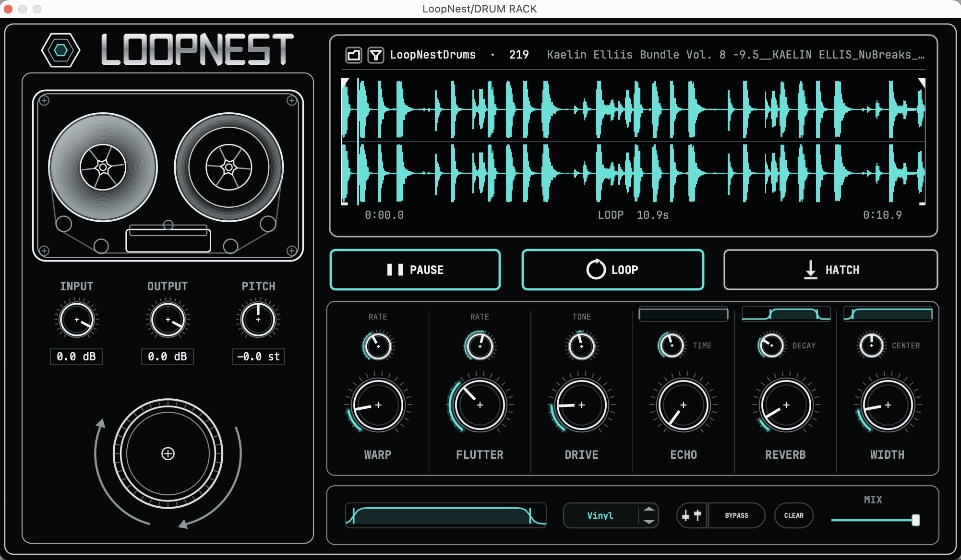
Task: Click the big jog wheel center
Action: (168, 453)
